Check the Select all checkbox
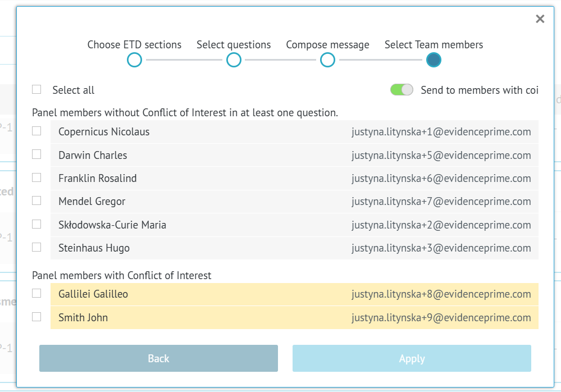The image size is (561, 392). point(37,89)
